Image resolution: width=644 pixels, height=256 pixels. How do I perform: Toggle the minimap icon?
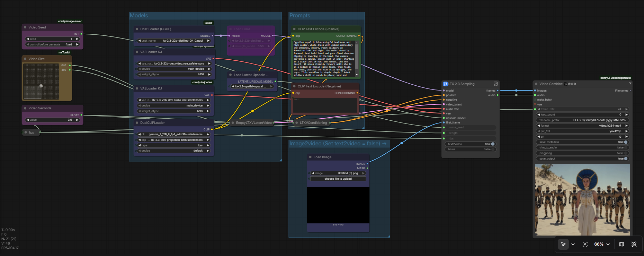[x=621, y=244]
